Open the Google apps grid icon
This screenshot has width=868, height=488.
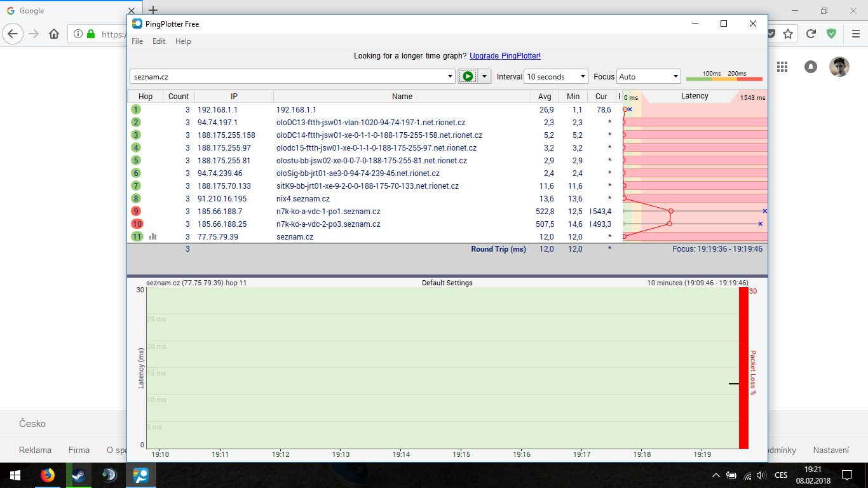coord(782,67)
